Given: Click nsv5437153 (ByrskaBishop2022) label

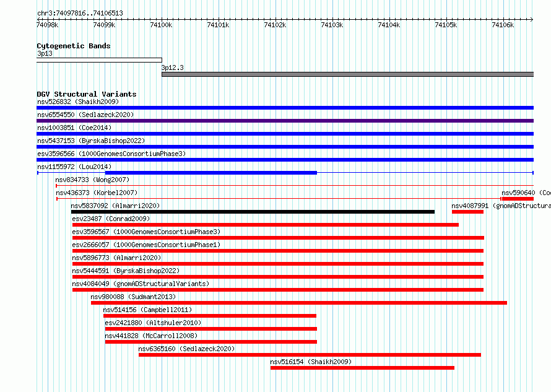Looking at the screenshot, I should [x=91, y=141].
